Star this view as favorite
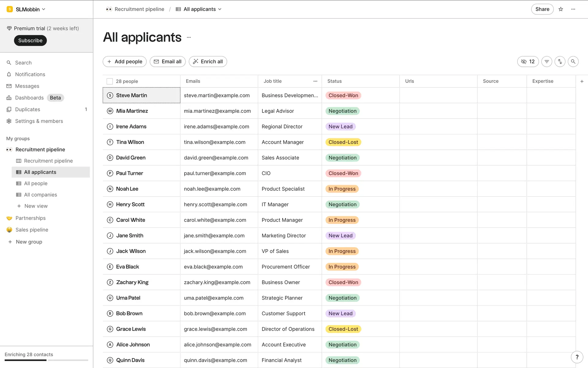This screenshot has width=588, height=368. pos(561,9)
